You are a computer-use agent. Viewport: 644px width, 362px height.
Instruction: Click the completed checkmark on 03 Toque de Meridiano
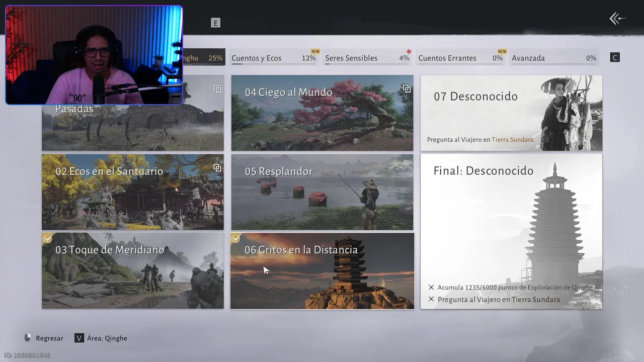click(47, 238)
